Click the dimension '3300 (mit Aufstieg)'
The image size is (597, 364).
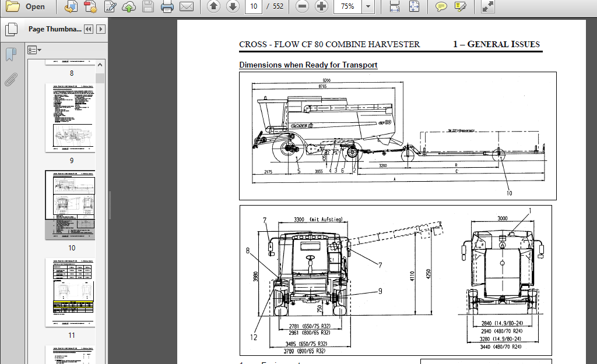pos(318,220)
